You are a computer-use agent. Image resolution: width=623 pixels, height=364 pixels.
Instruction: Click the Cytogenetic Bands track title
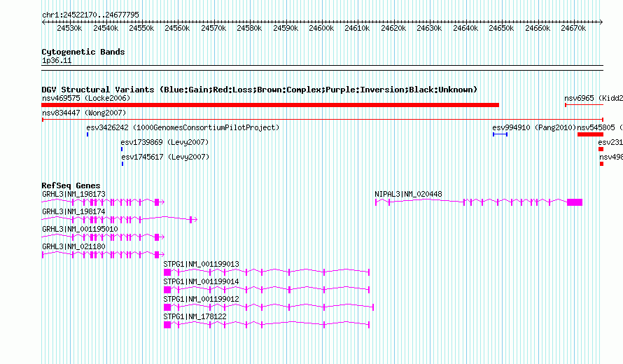[83, 52]
